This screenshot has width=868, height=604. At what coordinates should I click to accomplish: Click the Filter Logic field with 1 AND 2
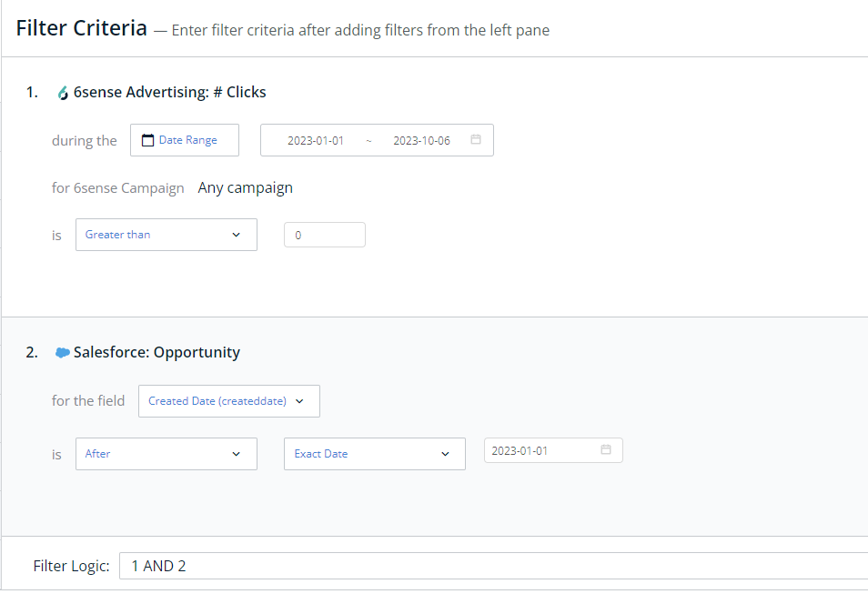pyautogui.click(x=494, y=566)
